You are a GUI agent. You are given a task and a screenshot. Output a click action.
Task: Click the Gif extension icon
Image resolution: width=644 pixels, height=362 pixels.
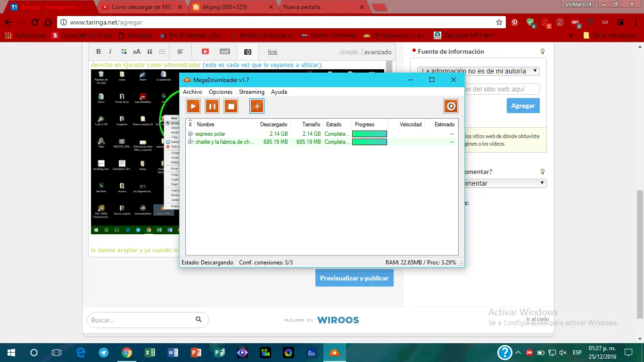pyautogui.click(x=605, y=22)
